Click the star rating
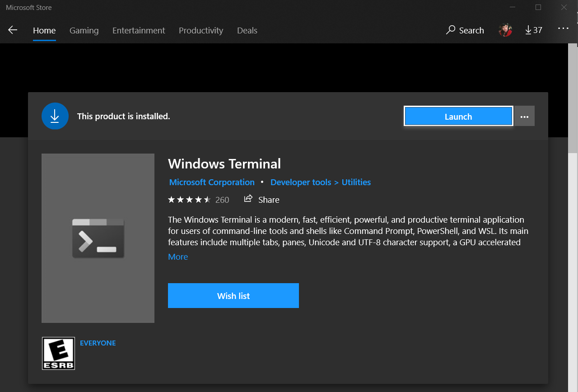 coord(189,200)
